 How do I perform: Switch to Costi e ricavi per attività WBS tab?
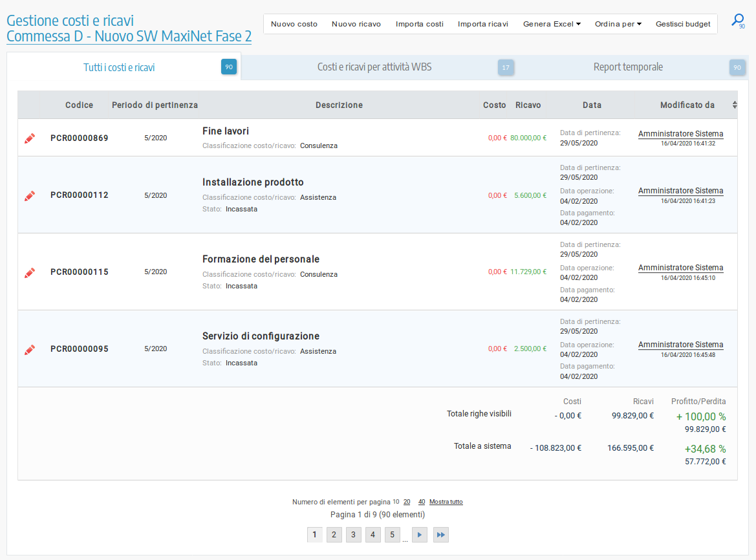pyautogui.click(x=374, y=67)
